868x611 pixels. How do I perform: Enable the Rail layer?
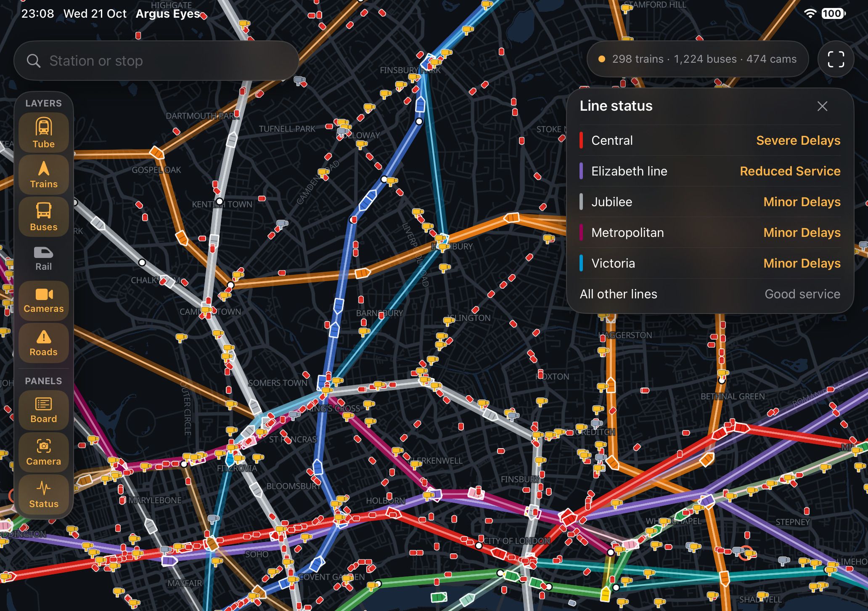coord(44,258)
